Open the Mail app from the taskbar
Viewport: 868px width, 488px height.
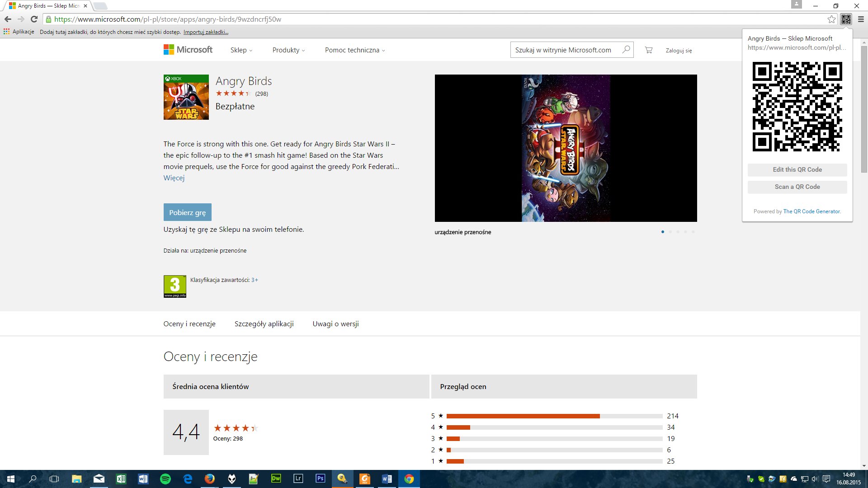99,479
